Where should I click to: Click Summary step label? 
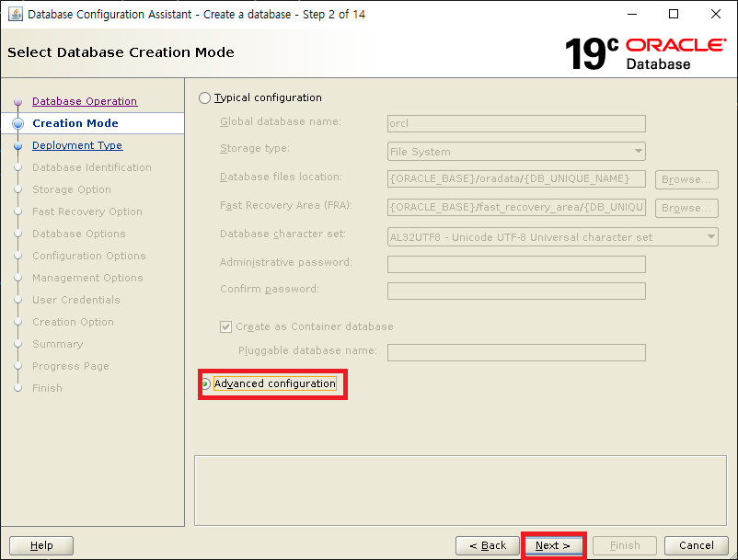[57, 344]
